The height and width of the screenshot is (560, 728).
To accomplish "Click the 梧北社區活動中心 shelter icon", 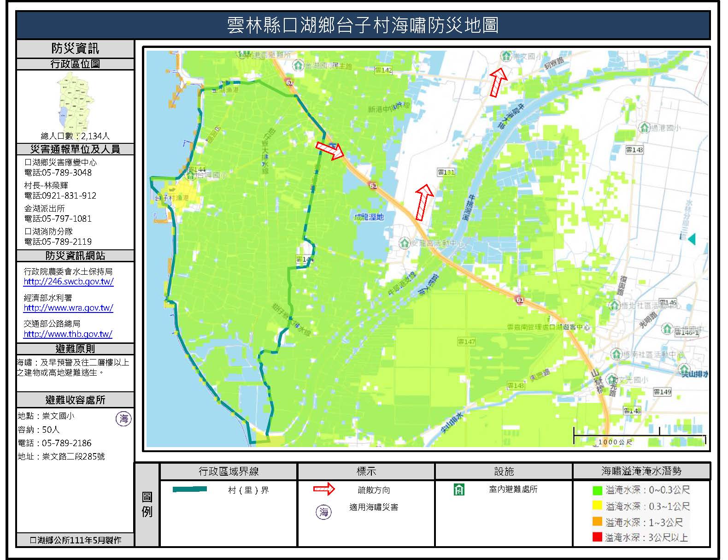I will point(614,305).
